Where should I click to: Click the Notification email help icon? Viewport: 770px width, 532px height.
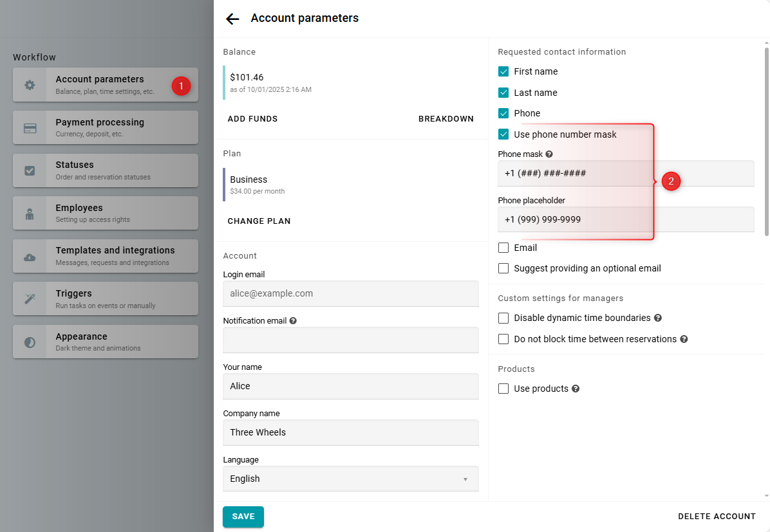[x=293, y=320]
